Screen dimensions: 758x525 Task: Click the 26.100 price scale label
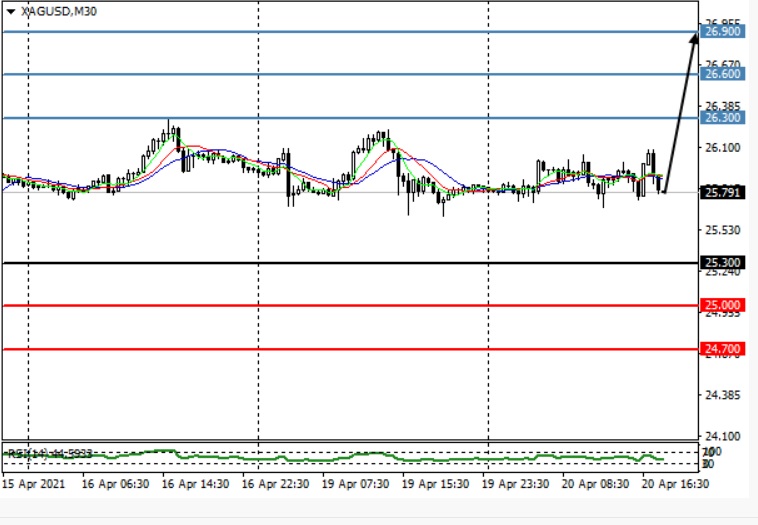[x=722, y=148]
